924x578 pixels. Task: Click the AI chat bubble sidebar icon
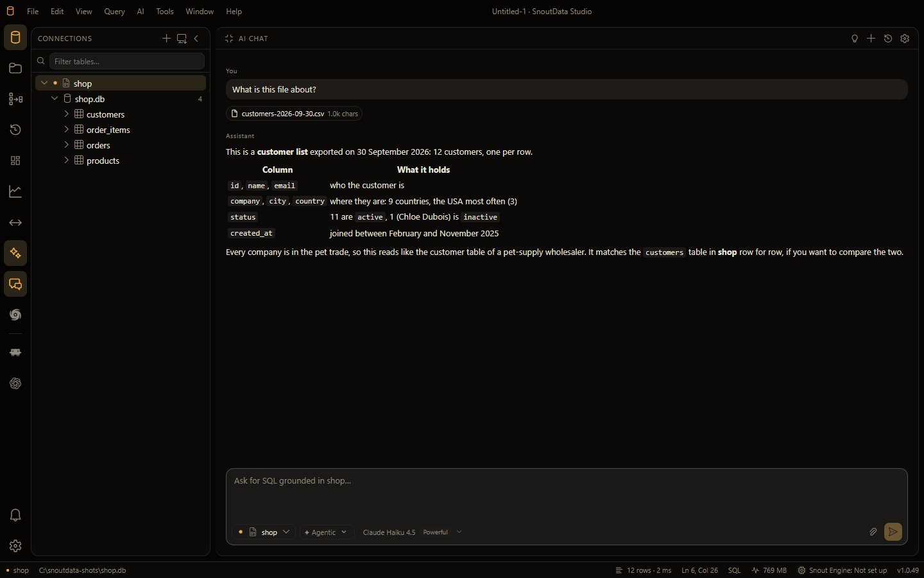click(15, 284)
